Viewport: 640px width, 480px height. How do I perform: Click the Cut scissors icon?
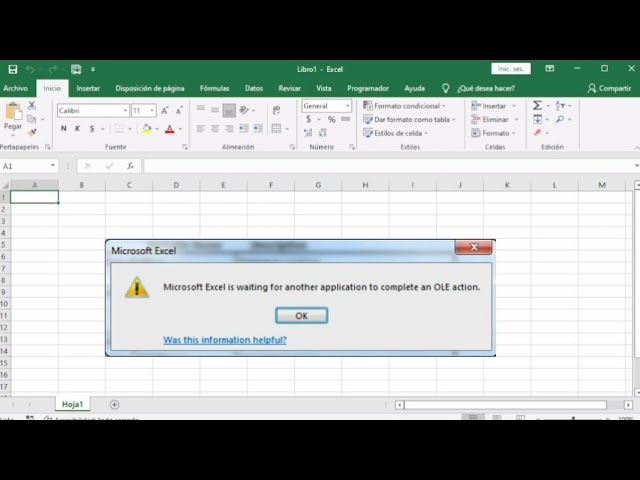pos(32,105)
